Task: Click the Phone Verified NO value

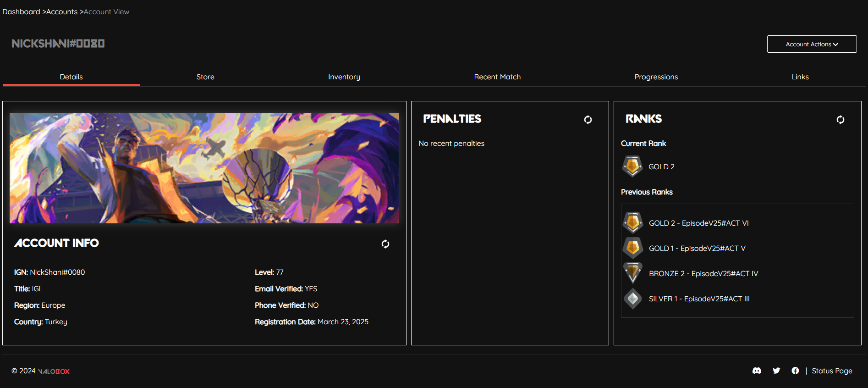Action: tap(313, 305)
